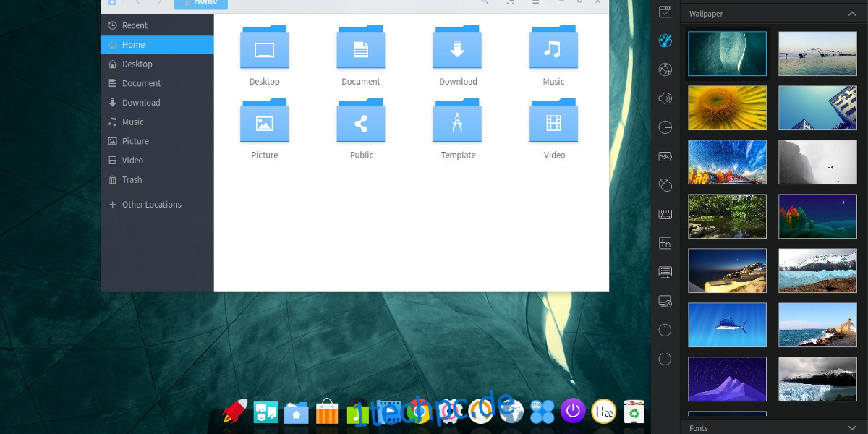The height and width of the screenshot is (434, 868).
Task: Open Date and Time clock icon
Action: tap(665, 127)
